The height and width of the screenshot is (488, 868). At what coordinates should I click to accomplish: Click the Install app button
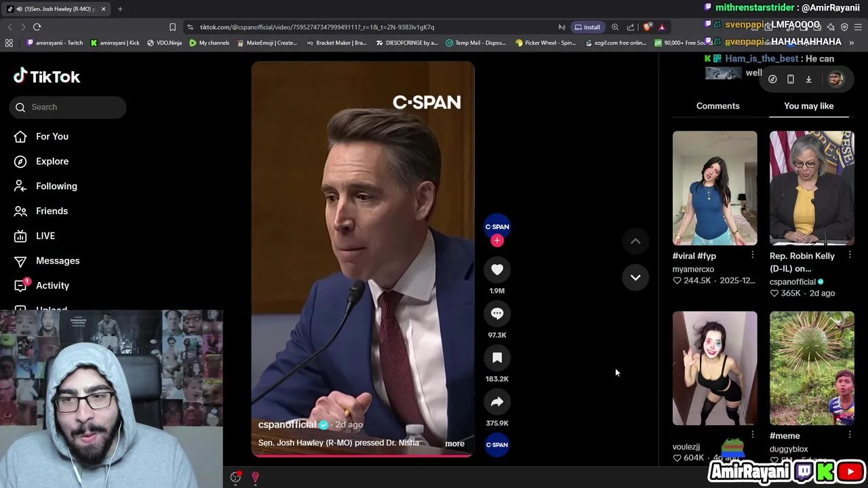click(587, 27)
